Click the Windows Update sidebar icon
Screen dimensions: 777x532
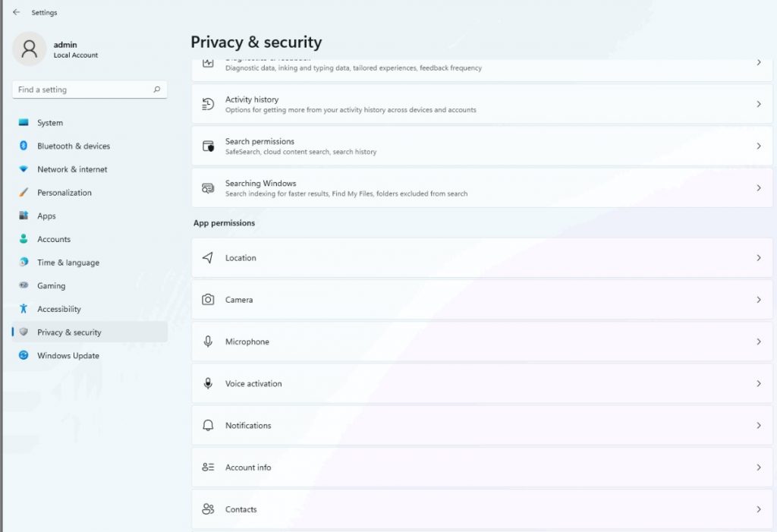[x=25, y=355]
